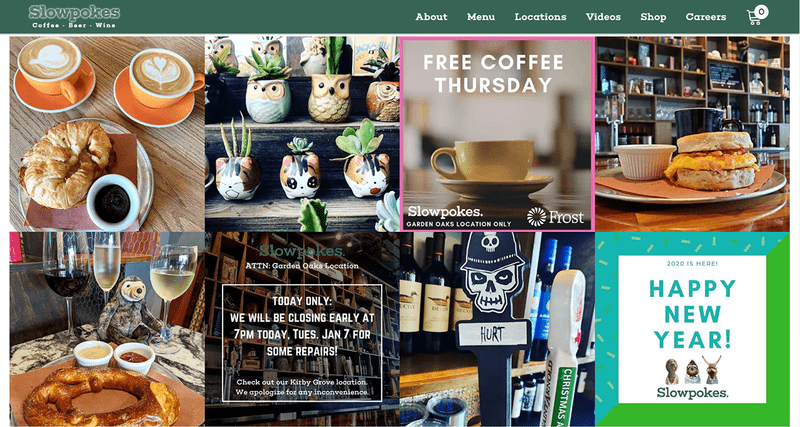Select Videos in the navigation bar

tap(603, 17)
